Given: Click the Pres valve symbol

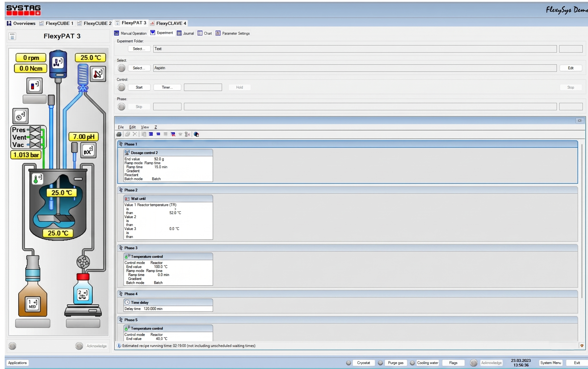Looking at the screenshot, I should 35,130.
